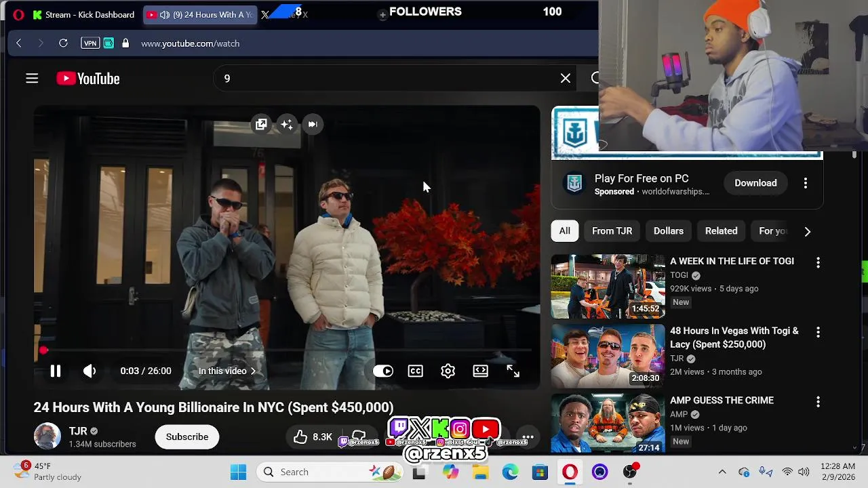Image resolution: width=868 pixels, height=488 pixels.
Task: Click the Download button on the sponsored ad
Action: tap(755, 183)
